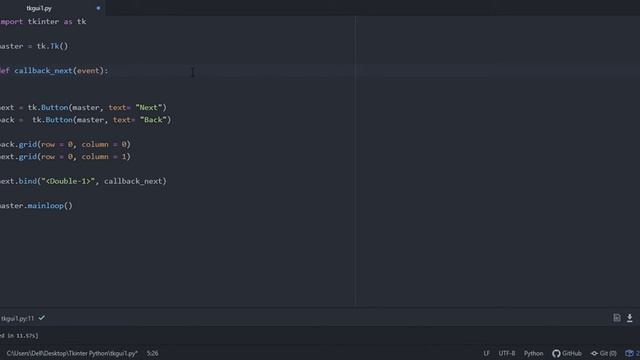Click the build success checkmark icon

(42, 318)
